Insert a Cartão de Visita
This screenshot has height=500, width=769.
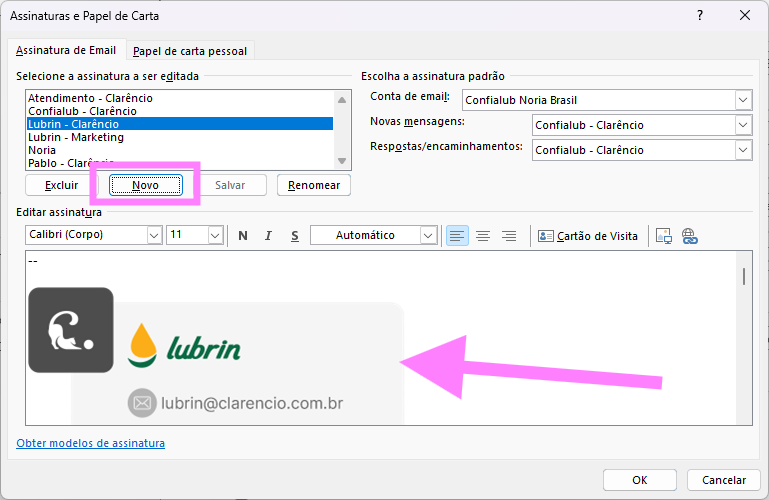coord(588,236)
